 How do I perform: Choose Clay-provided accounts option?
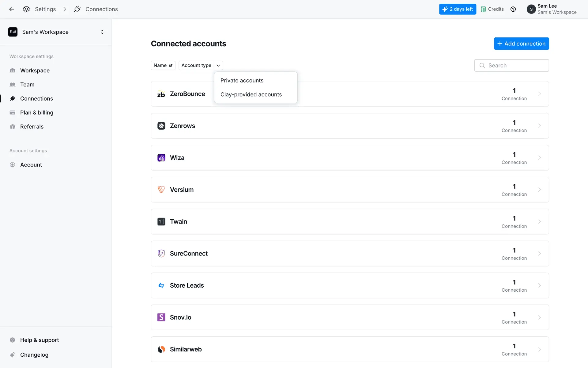(x=251, y=94)
